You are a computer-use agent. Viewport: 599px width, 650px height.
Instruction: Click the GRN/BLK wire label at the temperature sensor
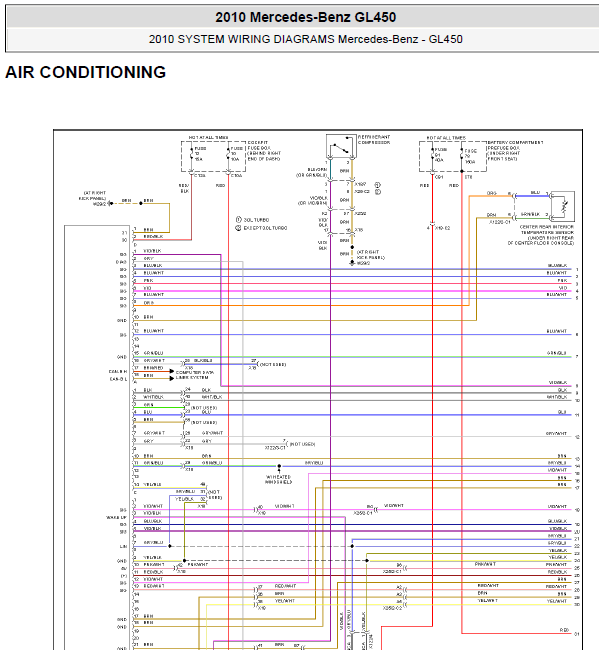(x=531, y=214)
